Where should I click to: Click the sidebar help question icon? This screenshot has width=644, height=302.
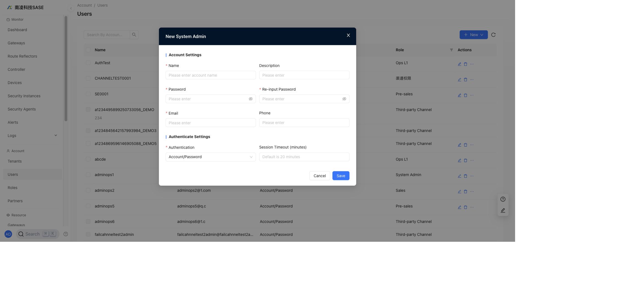coord(66,234)
